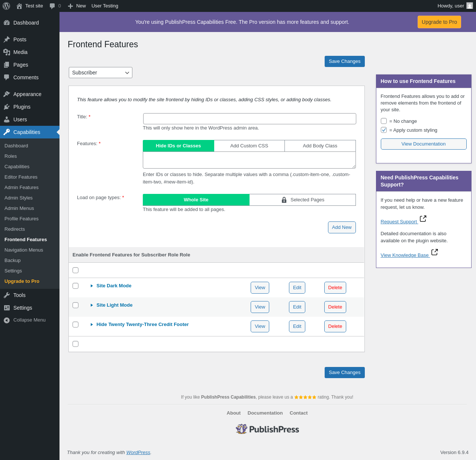Click the Users person icon
The width and height of the screenshot is (476, 460).
click(7, 119)
